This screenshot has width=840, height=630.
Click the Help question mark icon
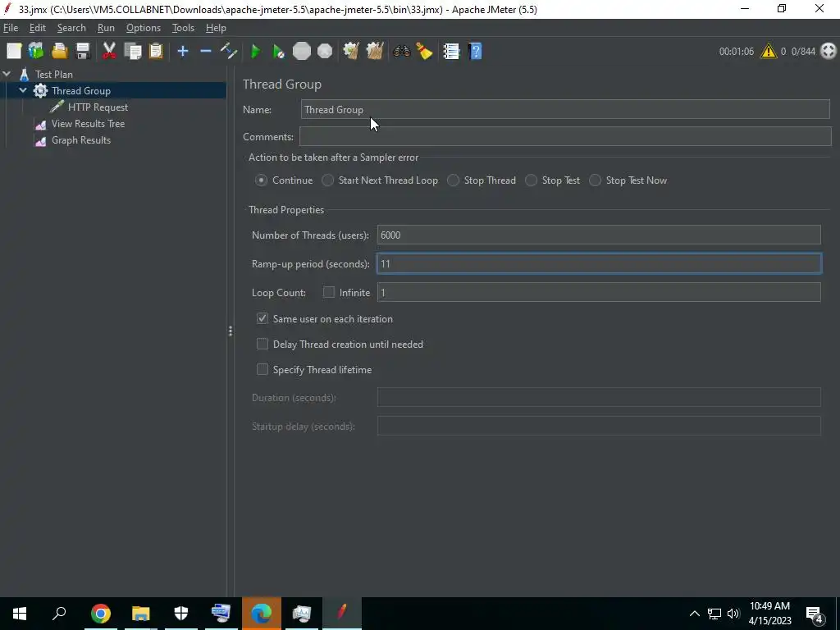pos(475,51)
